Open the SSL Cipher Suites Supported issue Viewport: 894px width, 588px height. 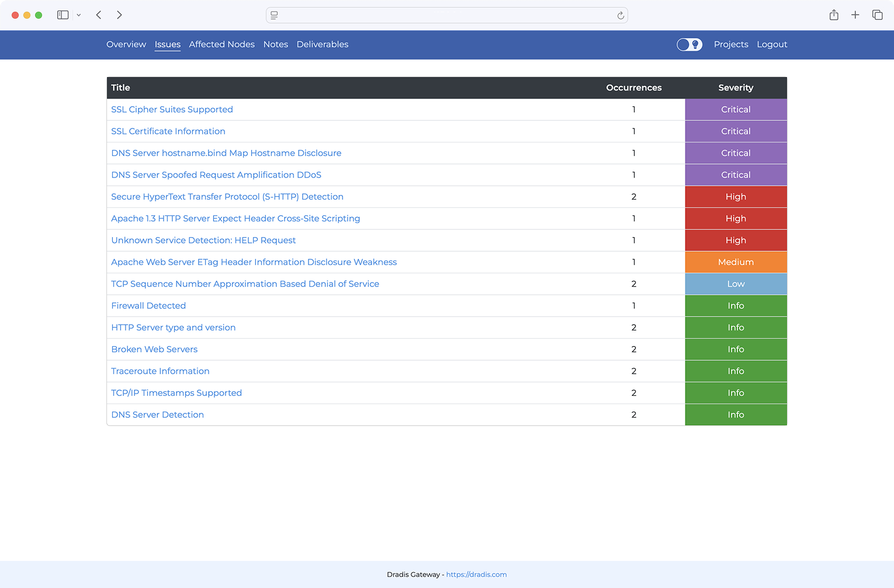pyautogui.click(x=172, y=109)
